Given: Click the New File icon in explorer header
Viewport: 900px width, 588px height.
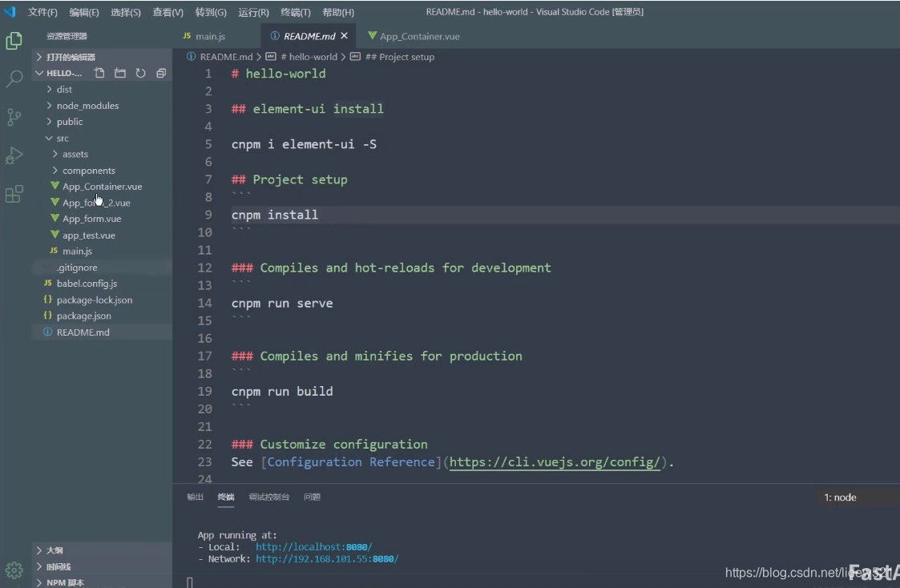Looking at the screenshot, I should click(x=99, y=73).
